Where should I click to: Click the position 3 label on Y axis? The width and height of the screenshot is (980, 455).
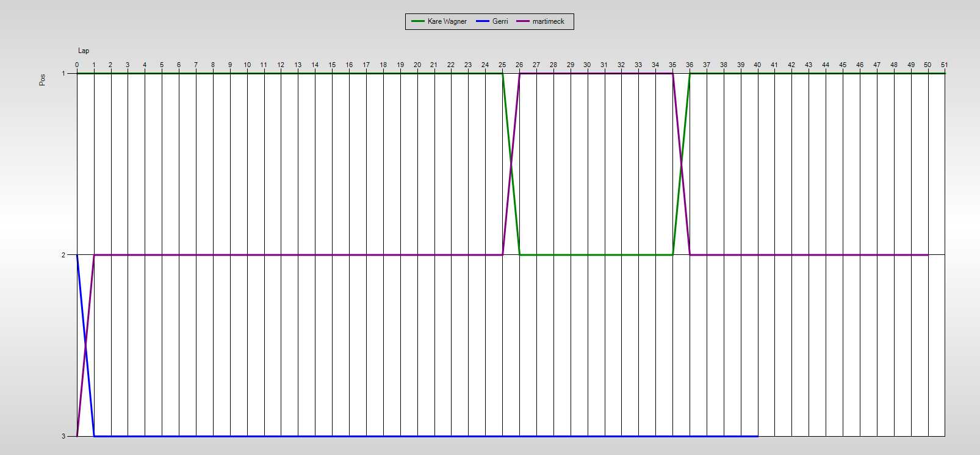tap(63, 436)
